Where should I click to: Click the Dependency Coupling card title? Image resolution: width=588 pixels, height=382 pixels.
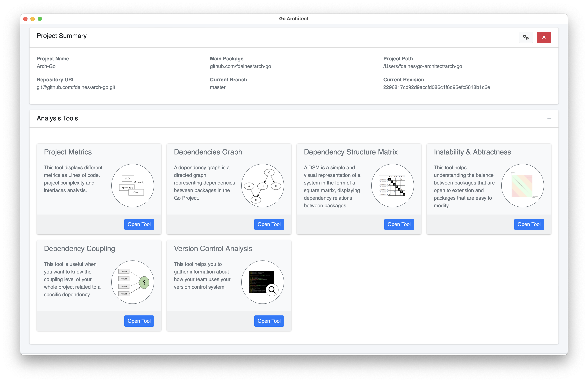[x=79, y=249]
